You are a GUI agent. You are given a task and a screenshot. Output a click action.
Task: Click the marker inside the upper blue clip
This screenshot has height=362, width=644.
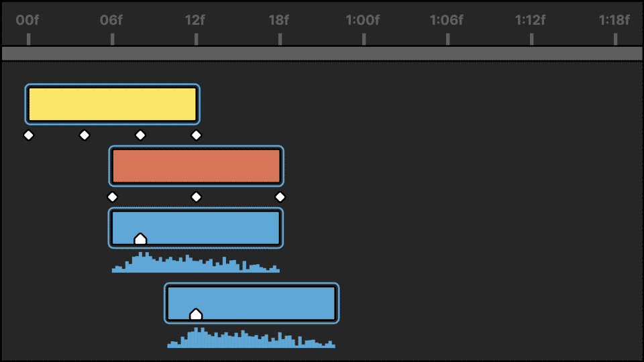pos(140,239)
